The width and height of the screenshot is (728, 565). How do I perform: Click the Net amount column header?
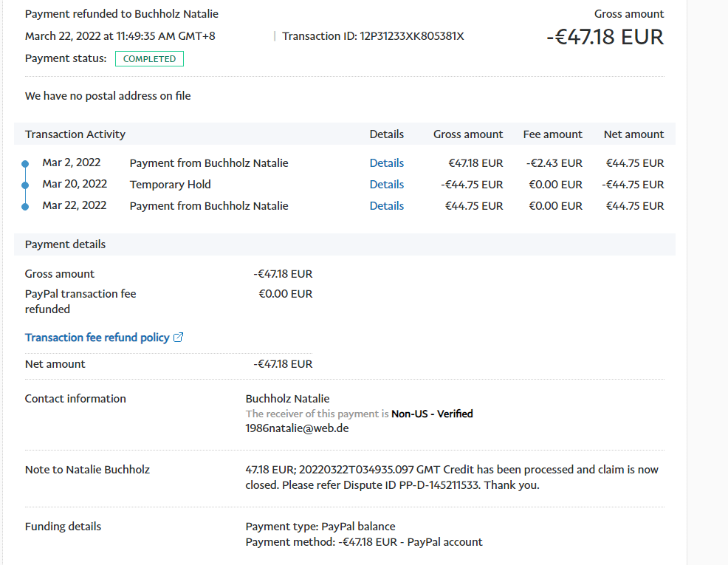[x=633, y=134]
